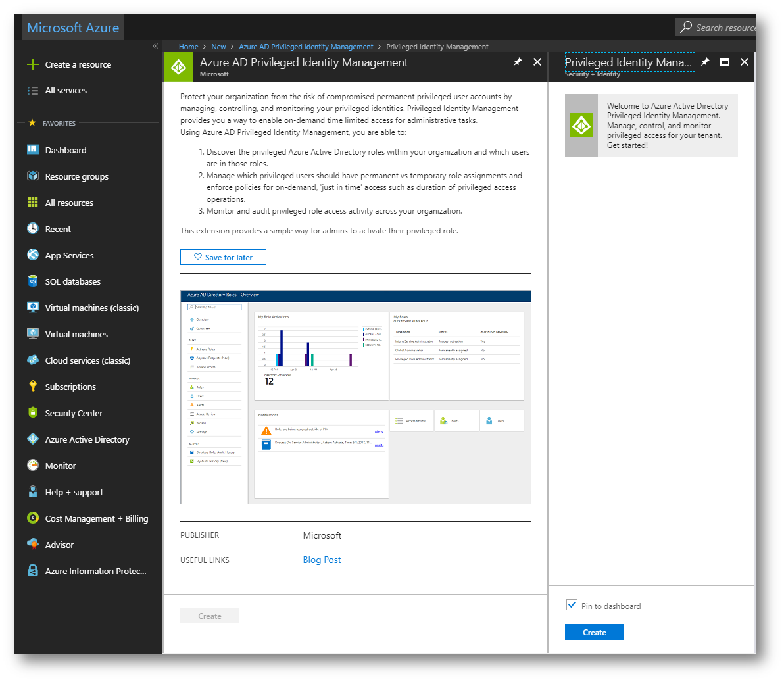Open the Azure AD Directory Roles overview screenshot
The image size is (784, 682).
[x=356, y=397]
